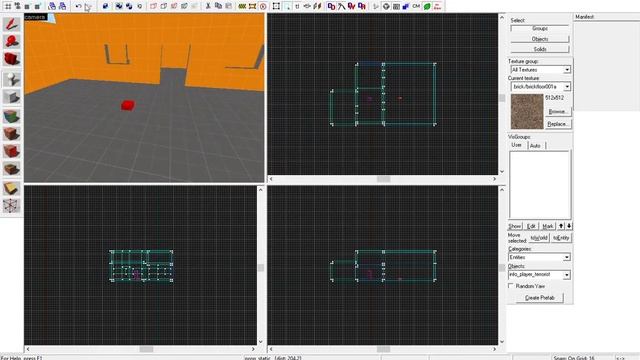Choose the Overlay tool dark brown block
This screenshot has height=360, width=640.
tap(11, 169)
